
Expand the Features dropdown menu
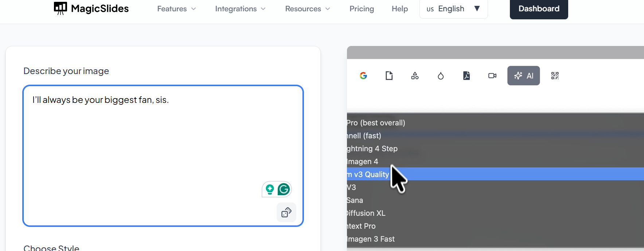(x=176, y=9)
